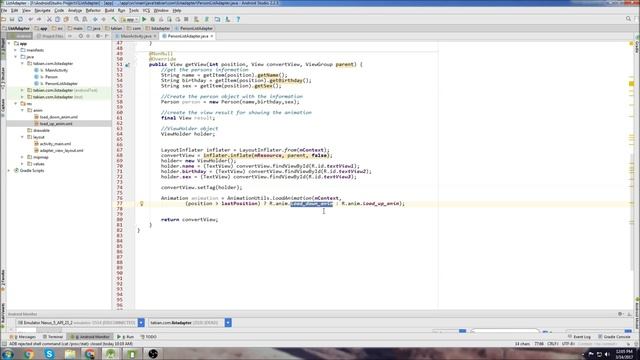
Task: Click the UTF-8 encoding status bar entry
Action: pyautogui.click(x=568, y=344)
